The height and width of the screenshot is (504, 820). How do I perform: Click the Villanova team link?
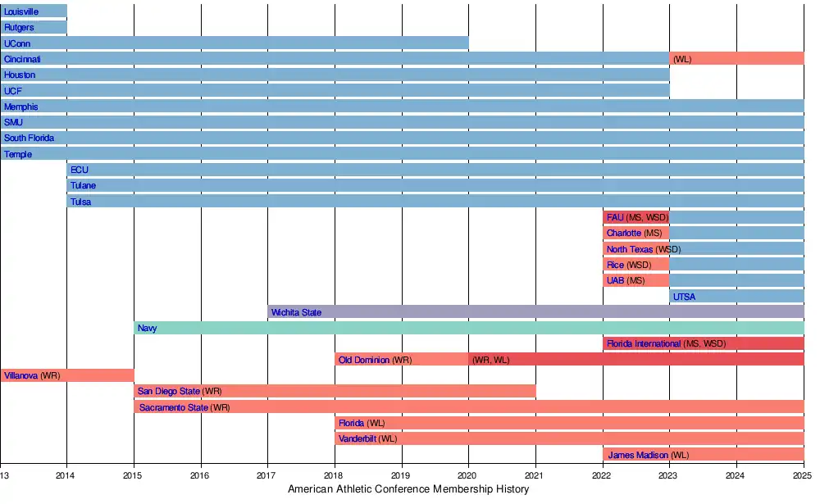(x=21, y=376)
